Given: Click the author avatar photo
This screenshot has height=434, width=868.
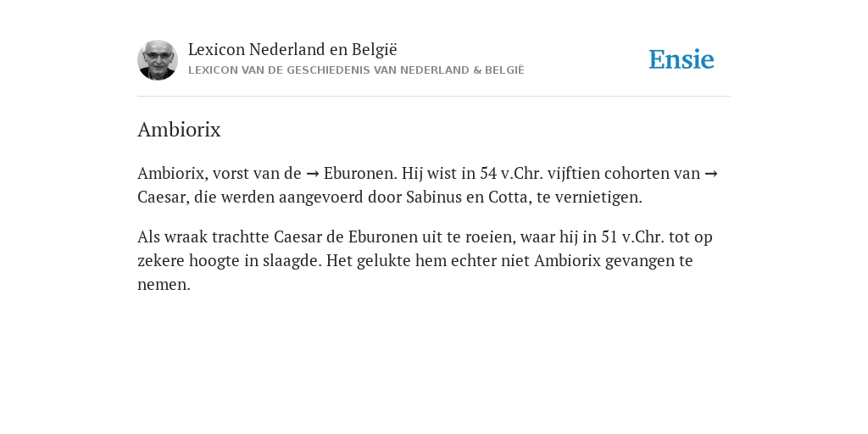Looking at the screenshot, I should [x=158, y=60].
